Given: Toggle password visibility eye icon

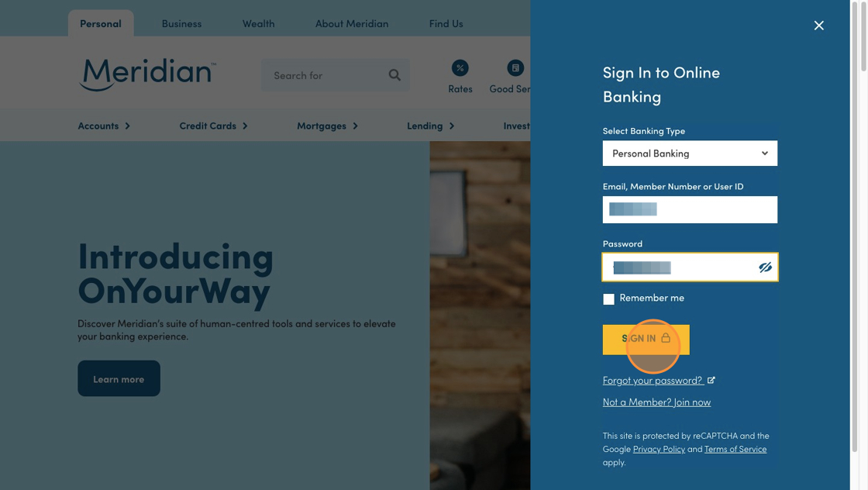Looking at the screenshot, I should pos(765,267).
